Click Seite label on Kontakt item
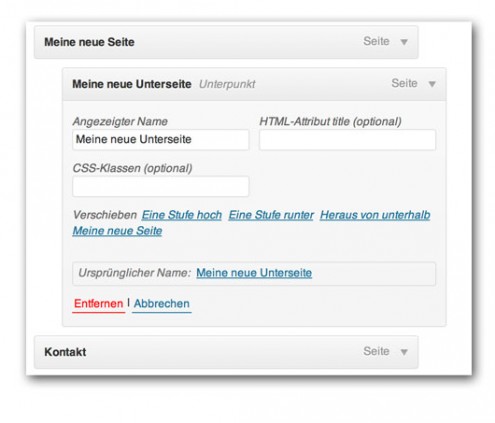The height and width of the screenshot is (423, 495). [x=376, y=351]
